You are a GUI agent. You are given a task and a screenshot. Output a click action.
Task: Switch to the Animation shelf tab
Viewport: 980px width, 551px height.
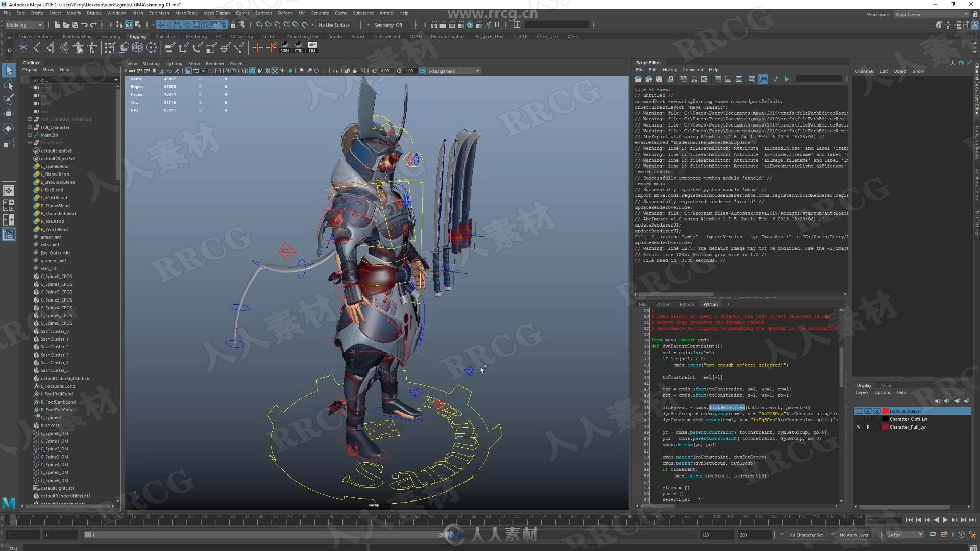[165, 36]
